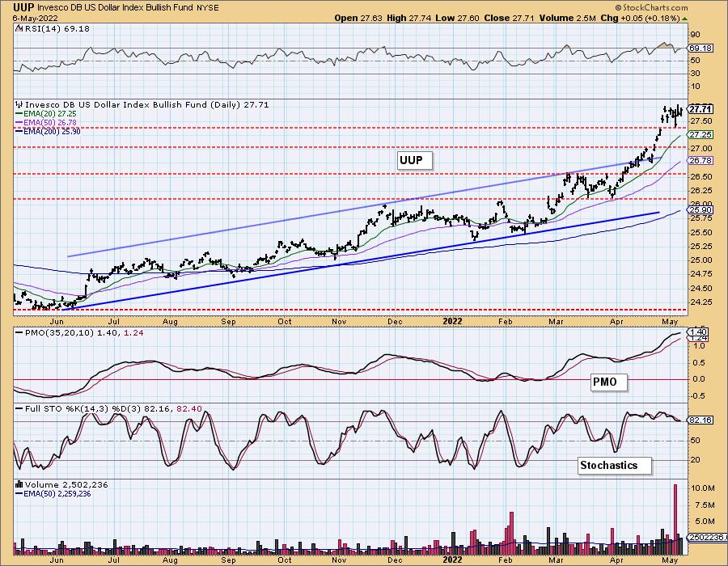Click the volume EMA(50) 2,259,236 legend
The width and height of the screenshot is (728, 566).
click(x=53, y=494)
